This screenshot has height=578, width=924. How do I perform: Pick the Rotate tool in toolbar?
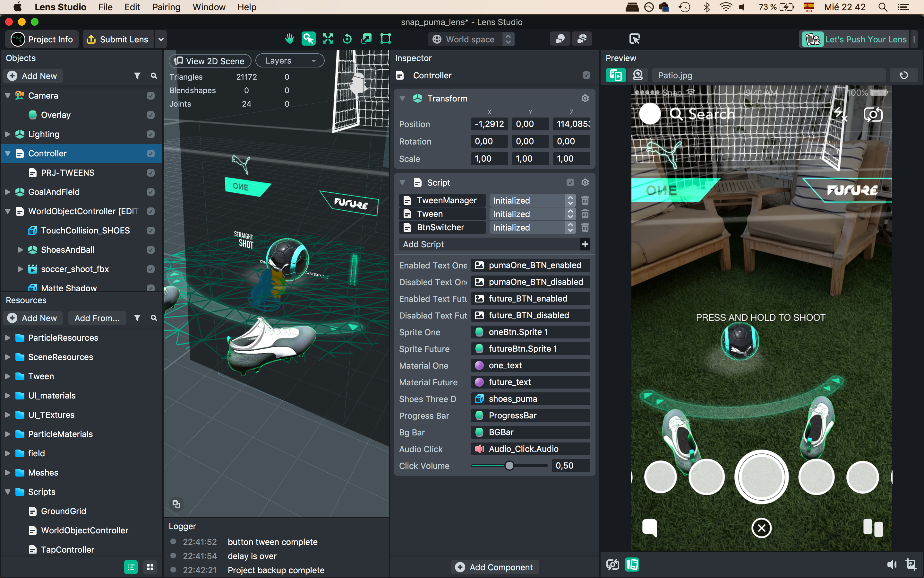[x=347, y=39]
